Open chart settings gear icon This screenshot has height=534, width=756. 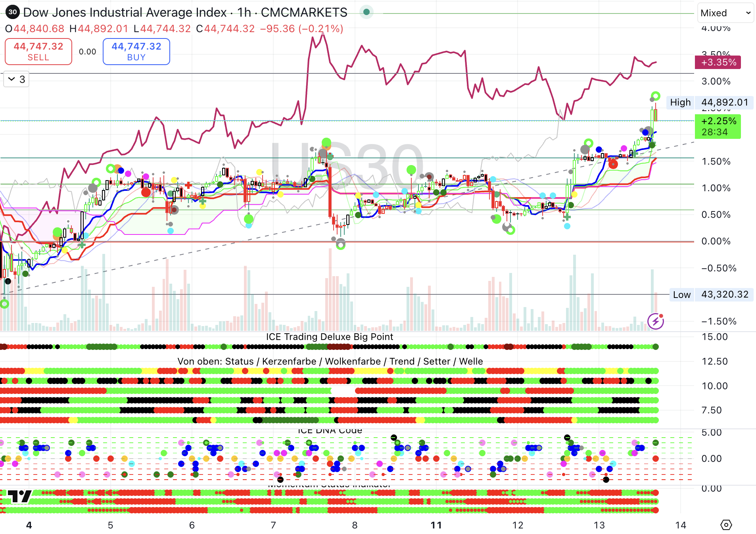(x=726, y=525)
